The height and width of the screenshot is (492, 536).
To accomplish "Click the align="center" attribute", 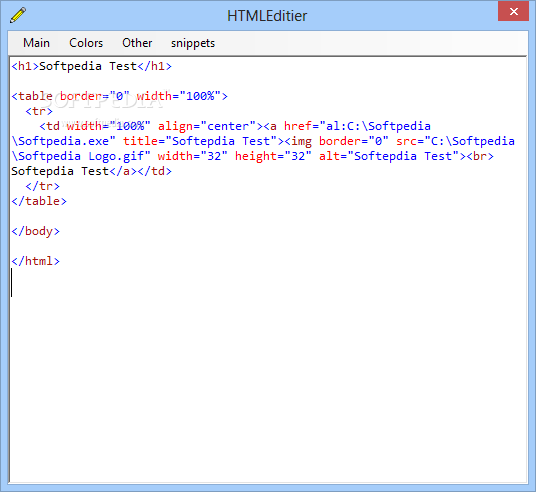I will 207,126.
